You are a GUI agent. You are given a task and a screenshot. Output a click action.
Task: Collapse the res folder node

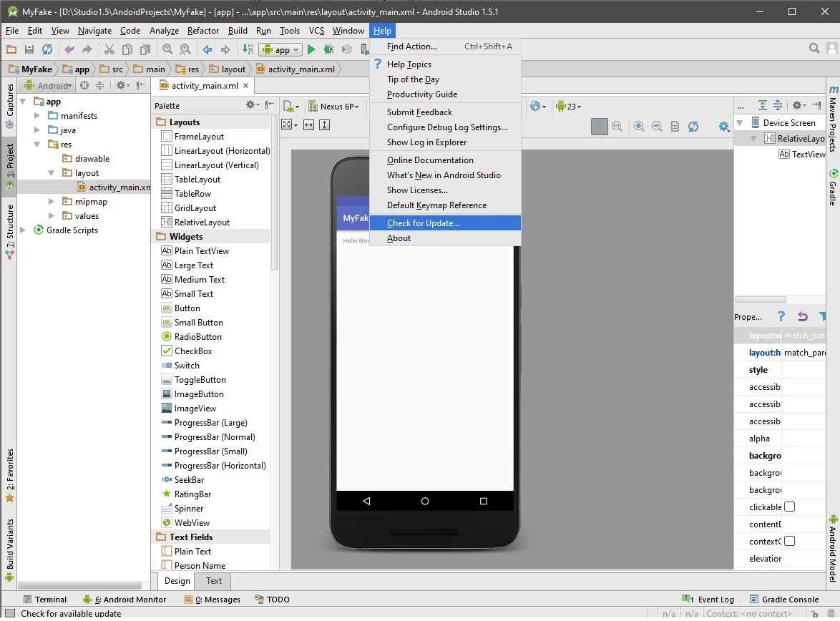(x=37, y=145)
